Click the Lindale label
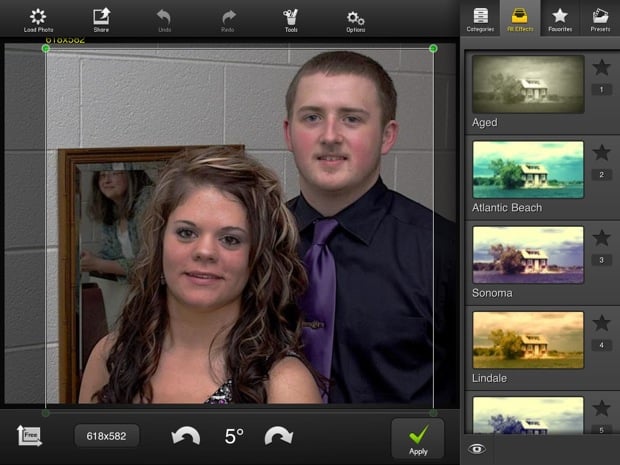Image resolution: width=620 pixels, height=465 pixels. (x=490, y=378)
